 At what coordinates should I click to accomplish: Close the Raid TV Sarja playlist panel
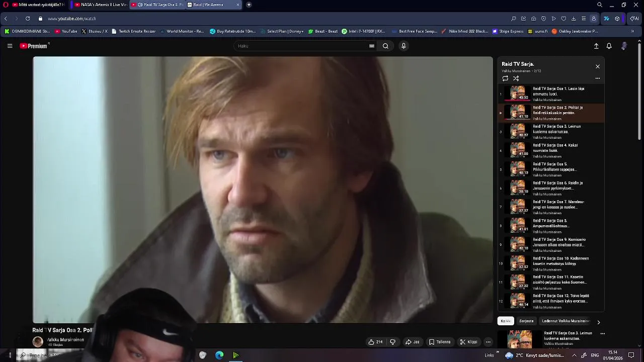[597, 66]
